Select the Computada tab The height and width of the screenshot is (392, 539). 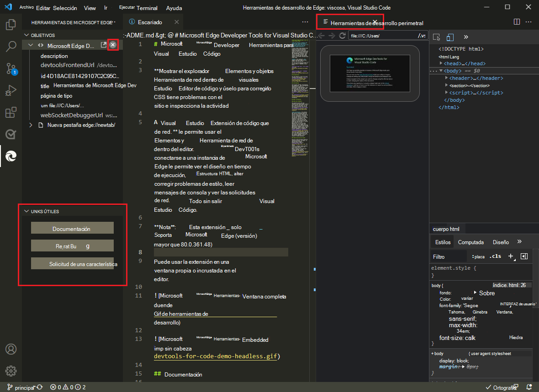(x=470, y=242)
